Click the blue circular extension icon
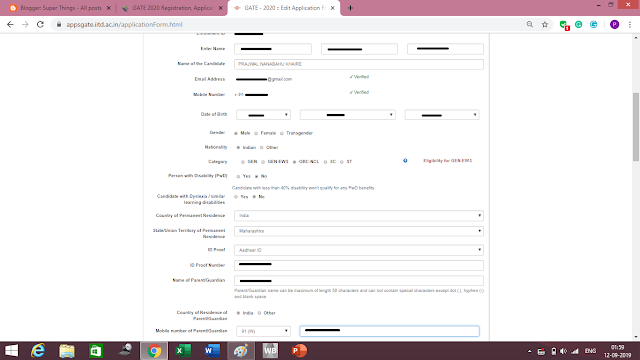 [593, 24]
